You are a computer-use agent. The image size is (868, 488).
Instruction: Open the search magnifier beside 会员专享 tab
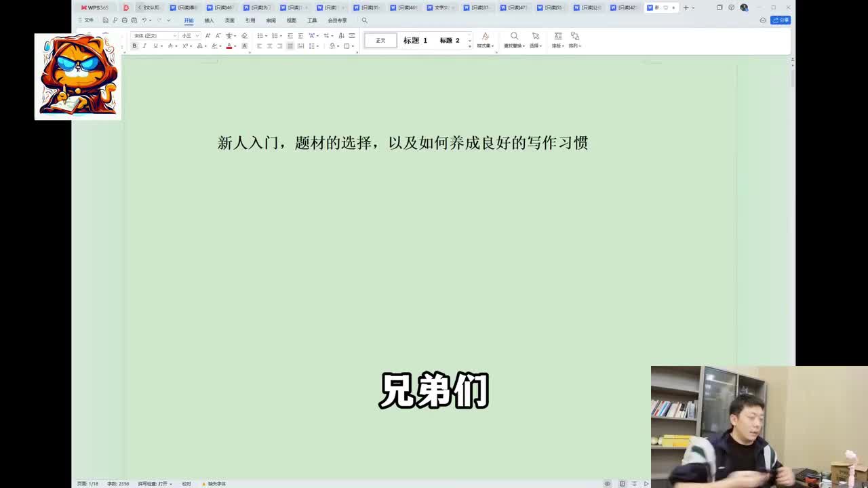[x=364, y=20]
